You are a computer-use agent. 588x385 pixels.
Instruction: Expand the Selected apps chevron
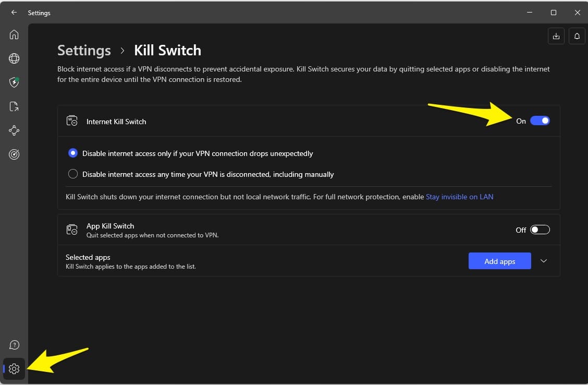[x=543, y=261]
